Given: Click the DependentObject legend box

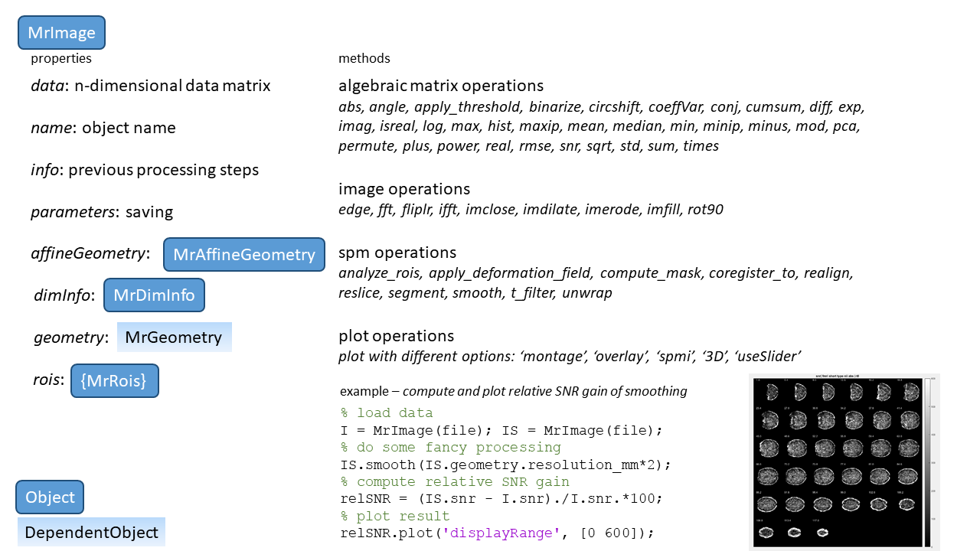Looking at the screenshot, I should click(91, 533).
